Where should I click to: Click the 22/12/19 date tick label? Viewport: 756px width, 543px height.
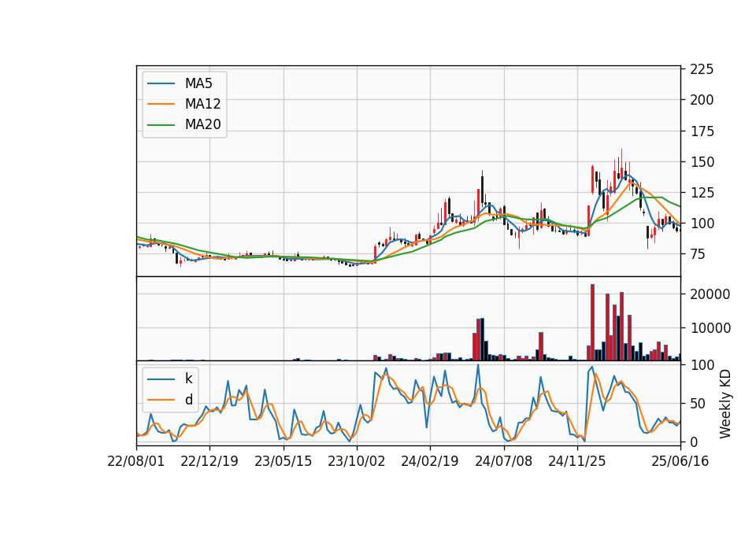tap(209, 461)
